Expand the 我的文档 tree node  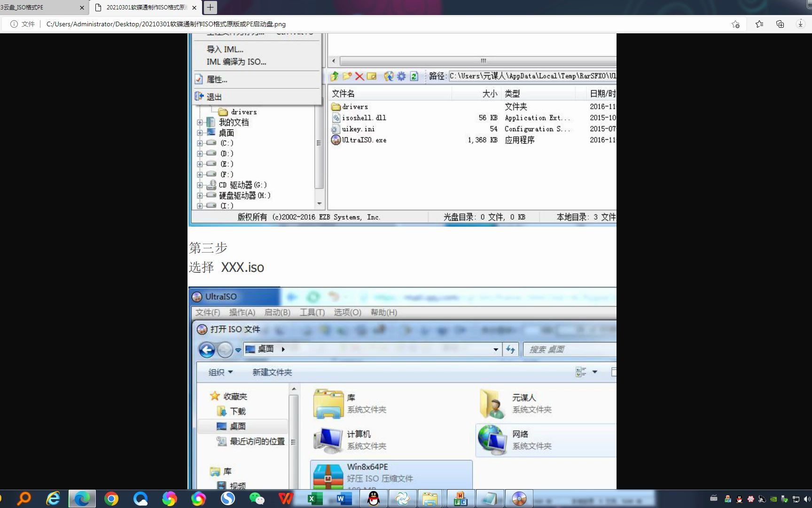200,122
